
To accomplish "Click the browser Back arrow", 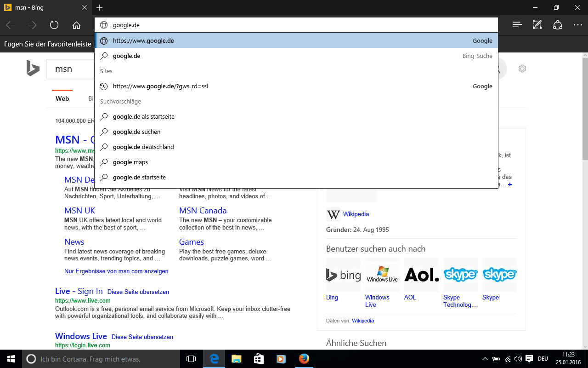I will [10, 25].
